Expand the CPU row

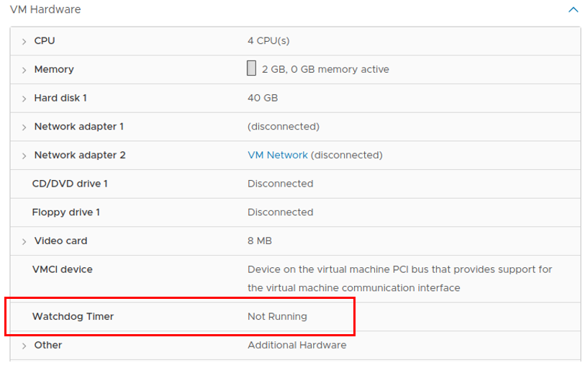tap(24, 41)
